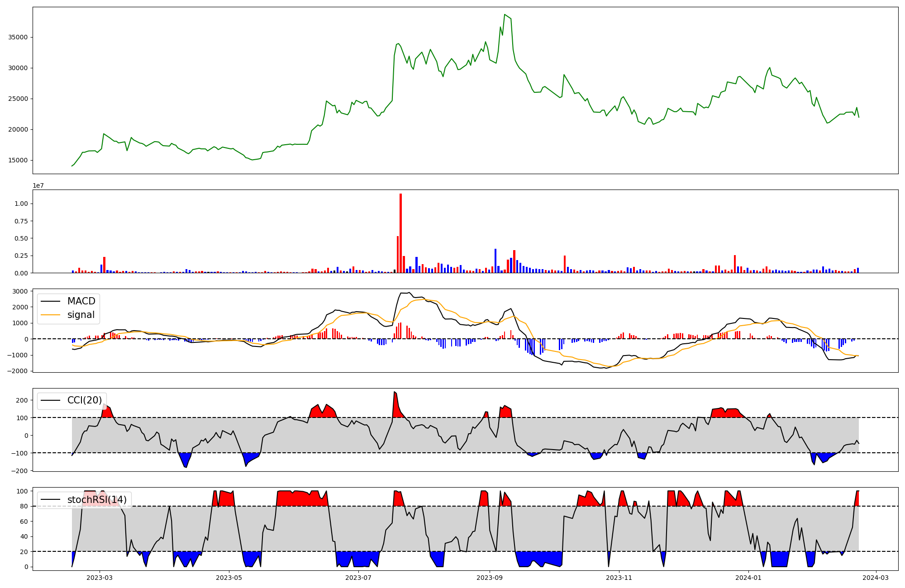Click the stochRSI(14) legend entry
The width and height of the screenshot is (905, 588).
(96, 500)
